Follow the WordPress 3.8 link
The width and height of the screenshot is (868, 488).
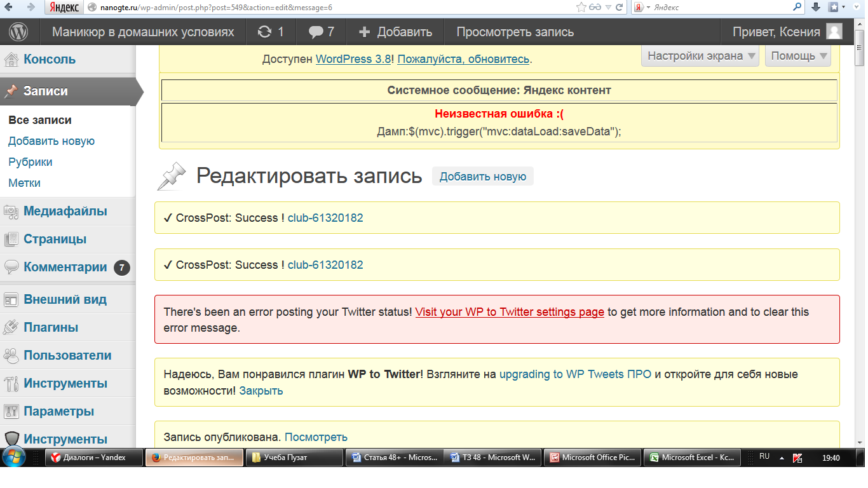coord(353,59)
